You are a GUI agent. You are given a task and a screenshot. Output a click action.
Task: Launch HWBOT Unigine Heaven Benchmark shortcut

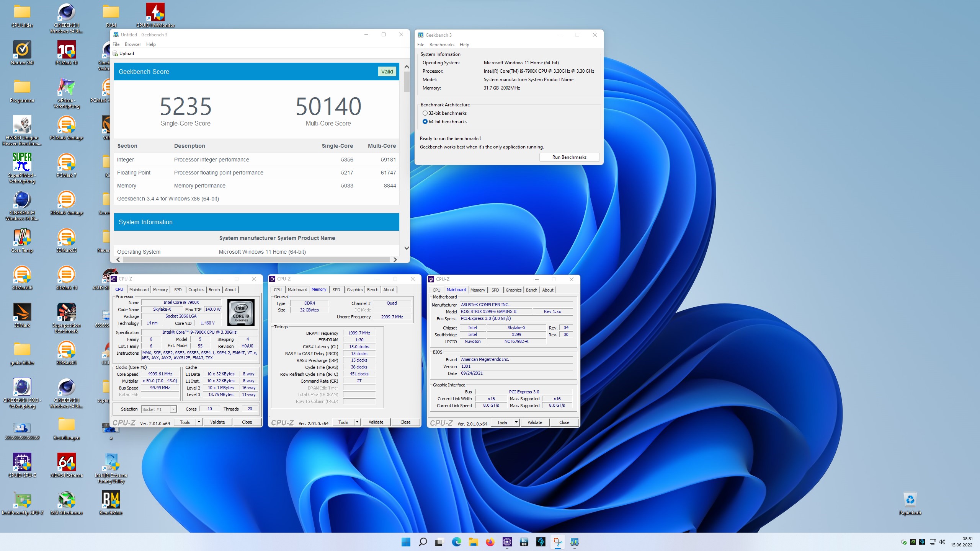point(22,130)
